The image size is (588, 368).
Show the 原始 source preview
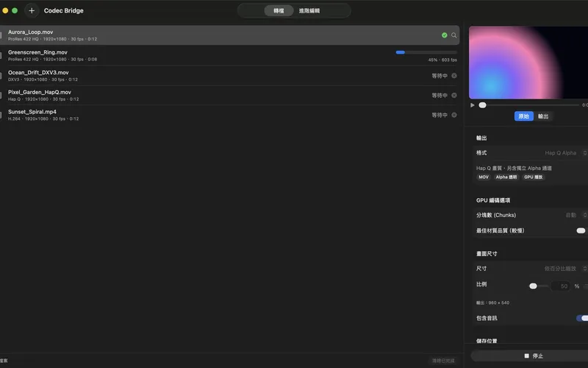[523, 116]
